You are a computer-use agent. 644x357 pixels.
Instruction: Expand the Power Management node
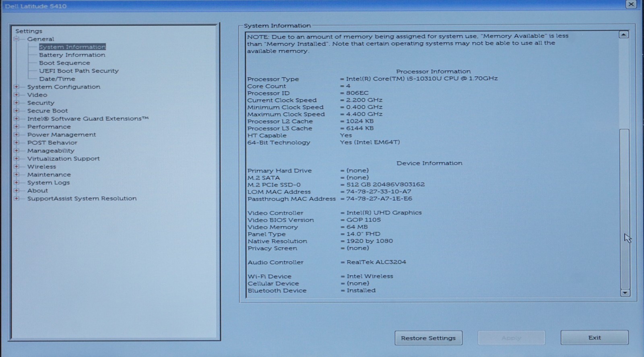click(x=17, y=135)
